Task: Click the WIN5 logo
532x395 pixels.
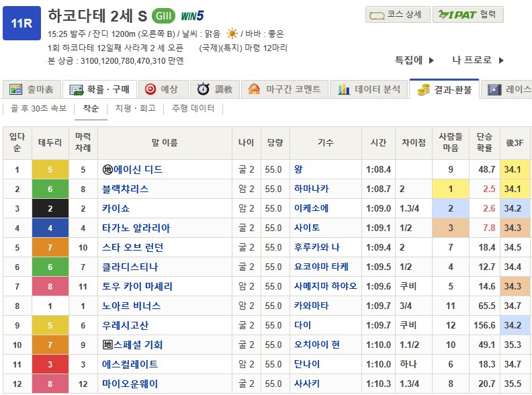Action: [192, 16]
